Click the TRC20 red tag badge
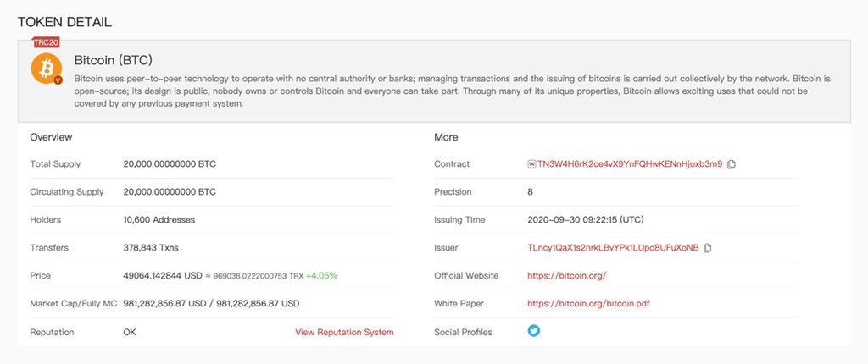The image size is (868, 364). tap(47, 42)
